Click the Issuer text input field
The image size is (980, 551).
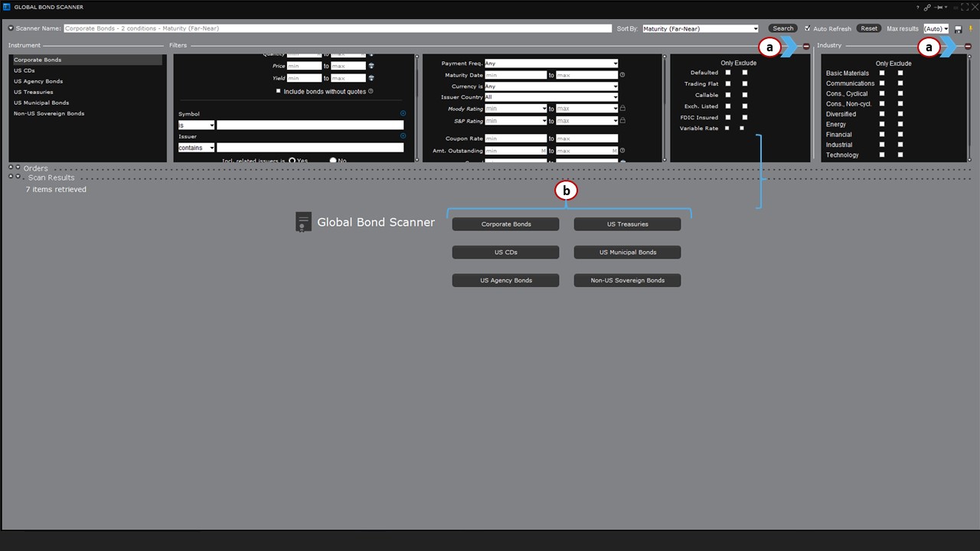pos(309,148)
